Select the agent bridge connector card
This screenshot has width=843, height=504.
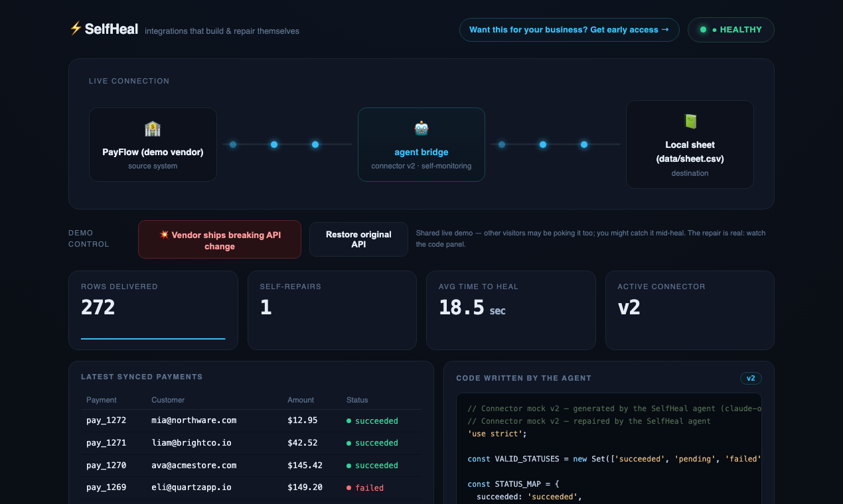point(421,145)
